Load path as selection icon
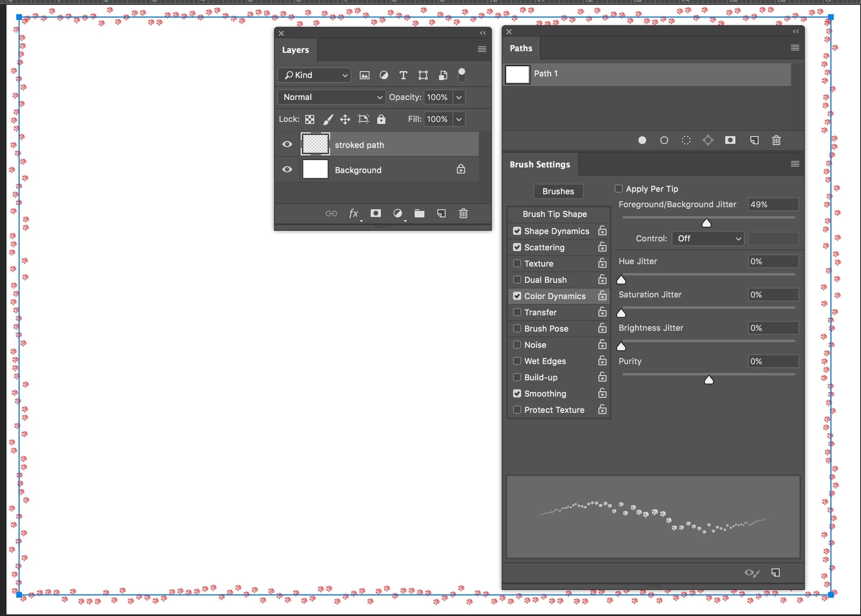The width and height of the screenshot is (861, 616). 686,140
